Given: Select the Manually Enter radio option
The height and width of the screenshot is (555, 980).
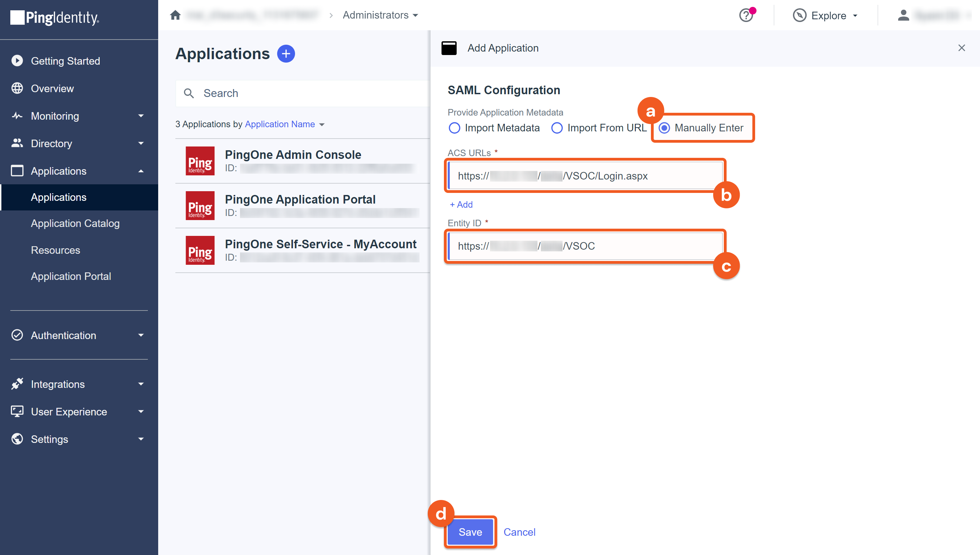Looking at the screenshot, I should tap(664, 128).
